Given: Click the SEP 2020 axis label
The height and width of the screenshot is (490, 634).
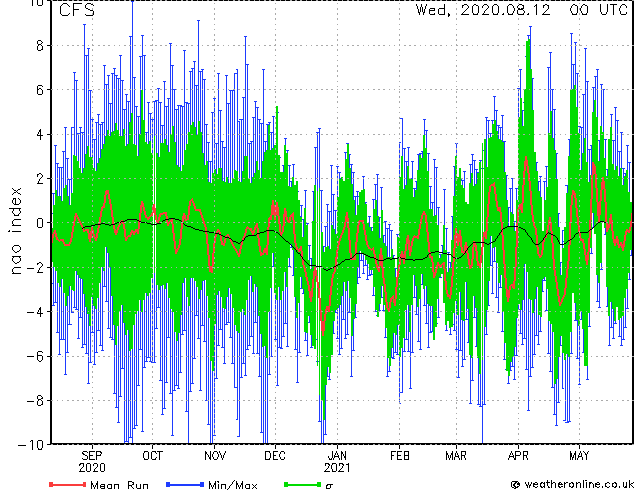Looking at the screenshot, I should pos(92,461).
